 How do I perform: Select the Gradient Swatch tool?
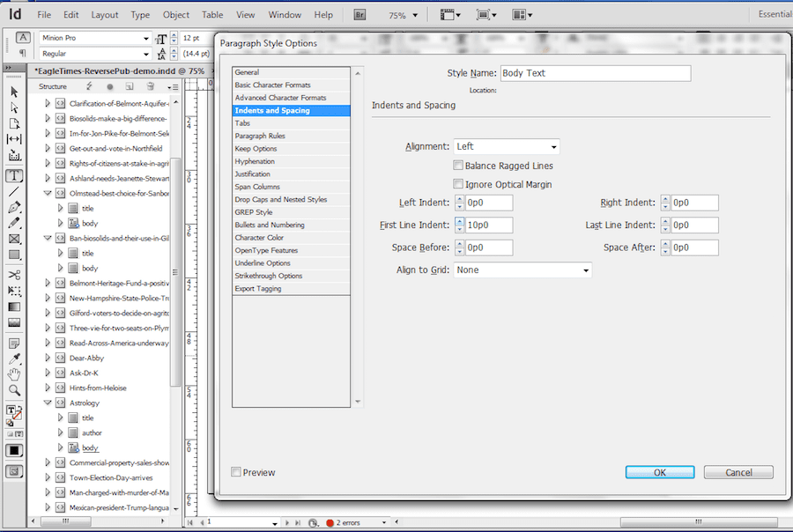point(14,307)
